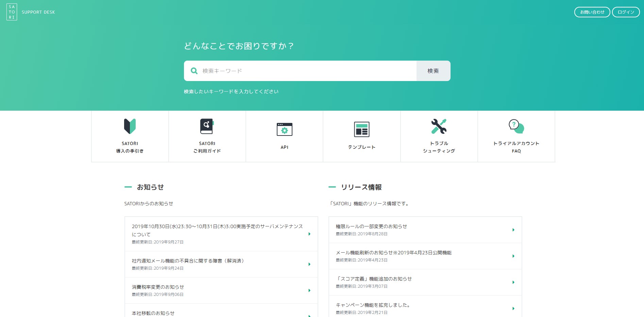This screenshot has height=317, width=644.
Task: Click 「SATORI」機能のリリース情報です description
Action: [369, 204]
